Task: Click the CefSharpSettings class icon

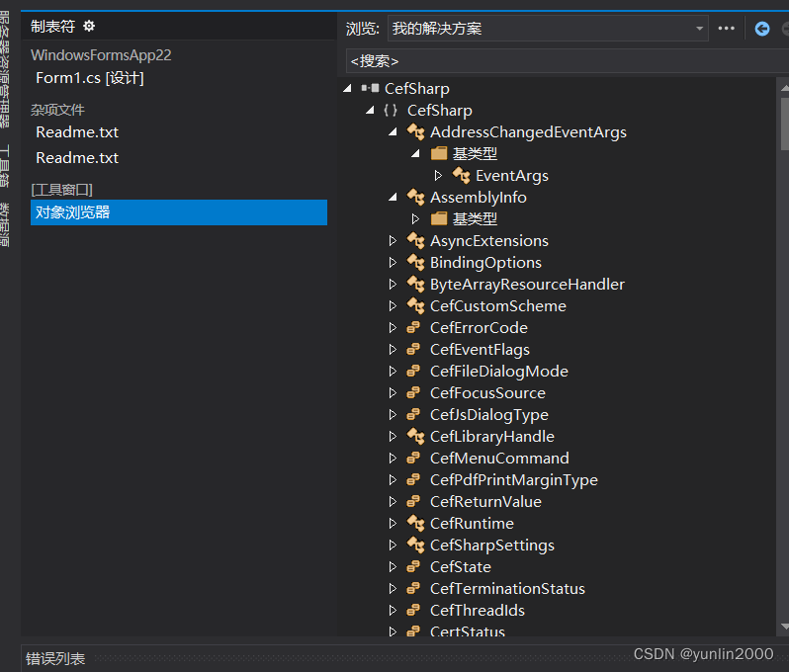Action: pyautogui.click(x=415, y=545)
